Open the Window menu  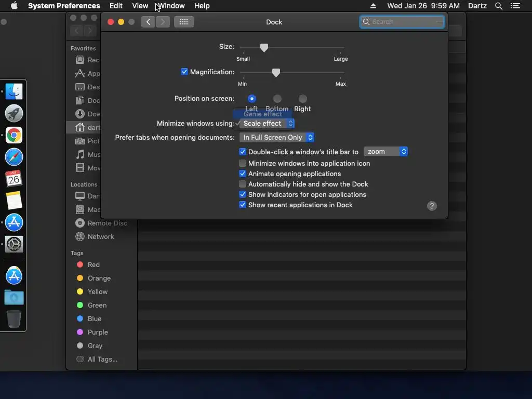pos(171,6)
